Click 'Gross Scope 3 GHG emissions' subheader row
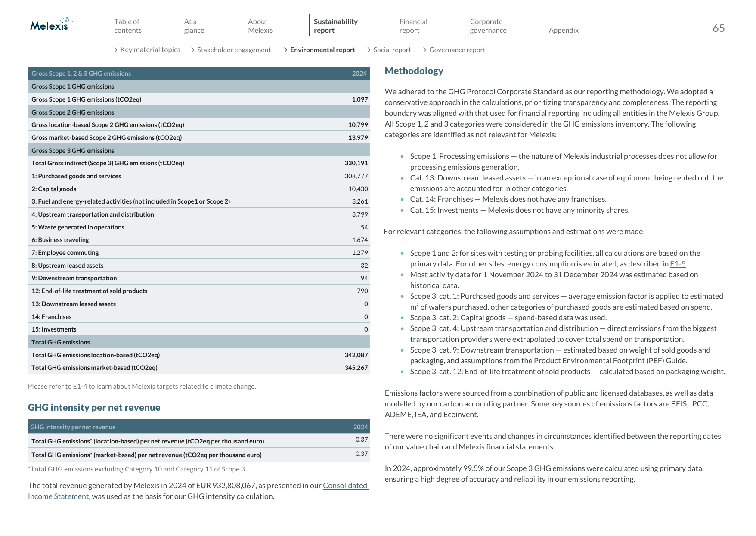The width and height of the screenshot is (756, 536). pyautogui.click(x=199, y=150)
